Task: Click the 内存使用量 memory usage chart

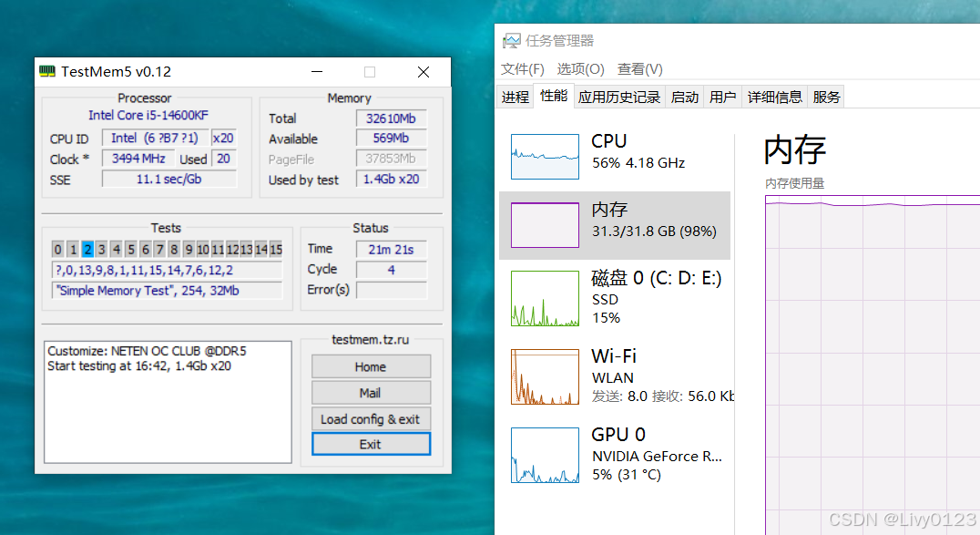Action: coord(873,365)
